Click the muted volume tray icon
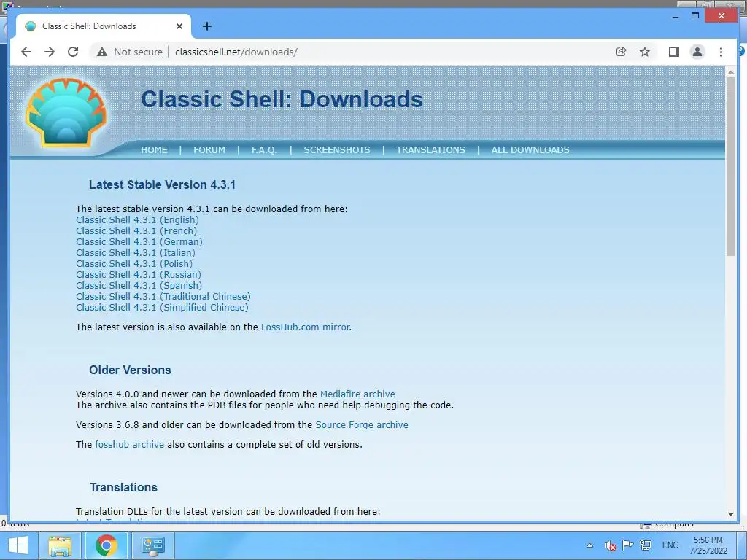The width and height of the screenshot is (747, 560). pos(611,545)
